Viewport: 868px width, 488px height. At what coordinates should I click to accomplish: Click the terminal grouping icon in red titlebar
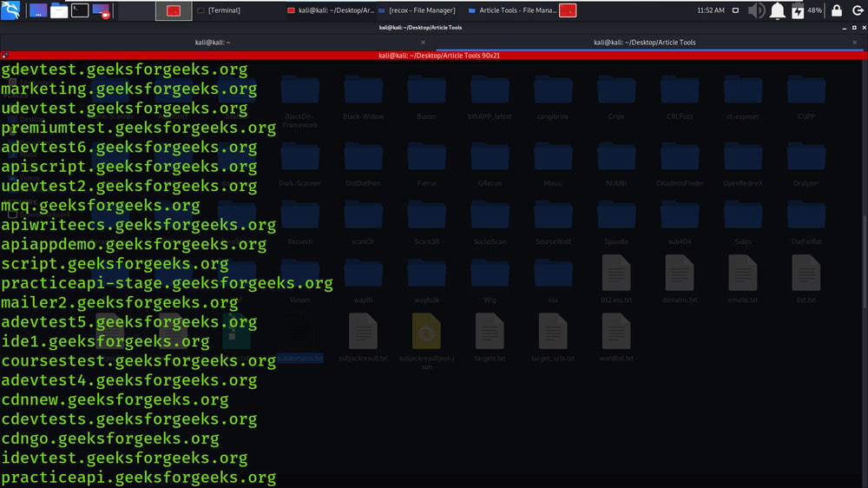tap(5, 56)
